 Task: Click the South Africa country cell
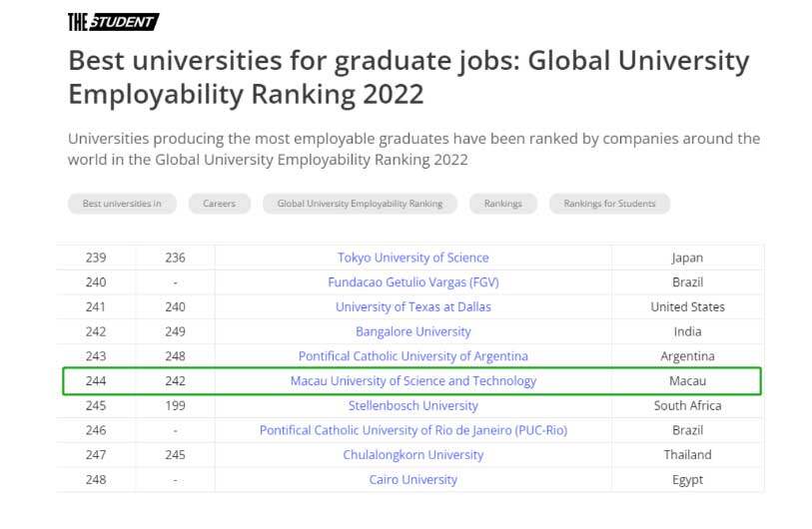(687, 405)
